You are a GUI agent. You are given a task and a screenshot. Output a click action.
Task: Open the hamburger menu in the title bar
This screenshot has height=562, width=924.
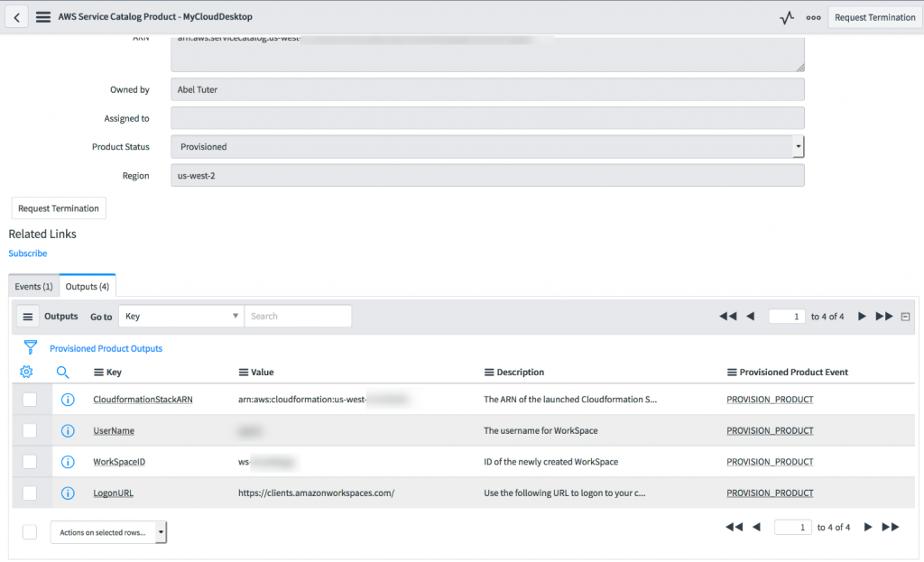click(42, 16)
